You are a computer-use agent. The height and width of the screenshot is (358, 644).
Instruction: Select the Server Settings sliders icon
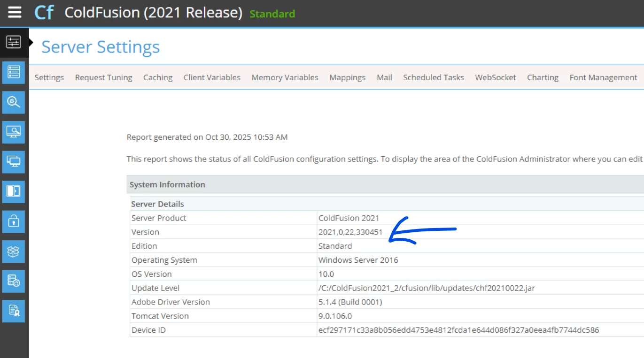click(13, 42)
